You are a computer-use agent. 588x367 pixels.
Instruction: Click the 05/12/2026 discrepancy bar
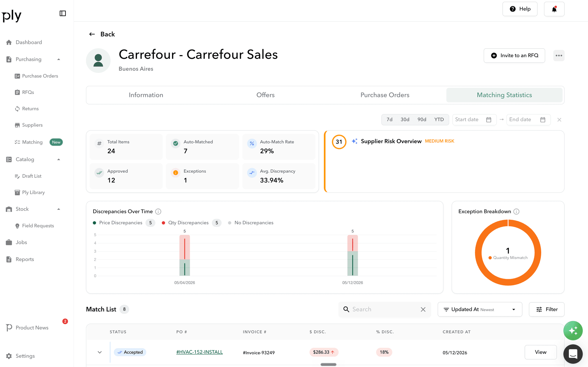pyautogui.click(x=353, y=256)
